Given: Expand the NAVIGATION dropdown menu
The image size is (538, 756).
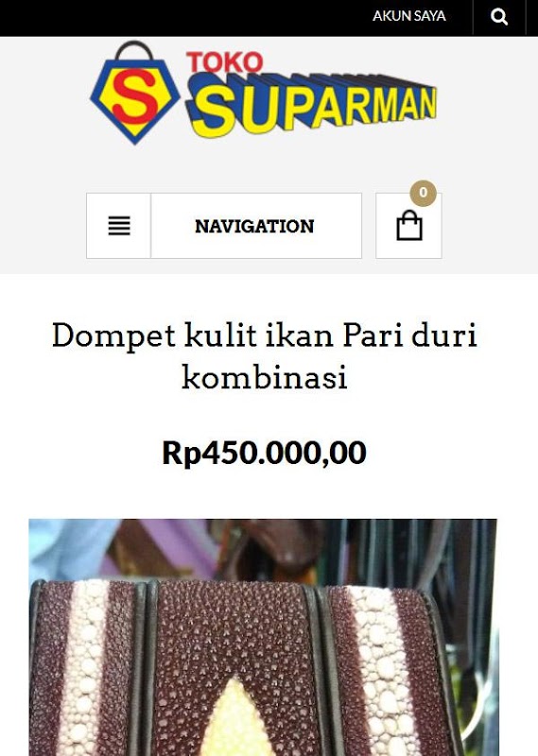Looking at the screenshot, I should coord(254,226).
